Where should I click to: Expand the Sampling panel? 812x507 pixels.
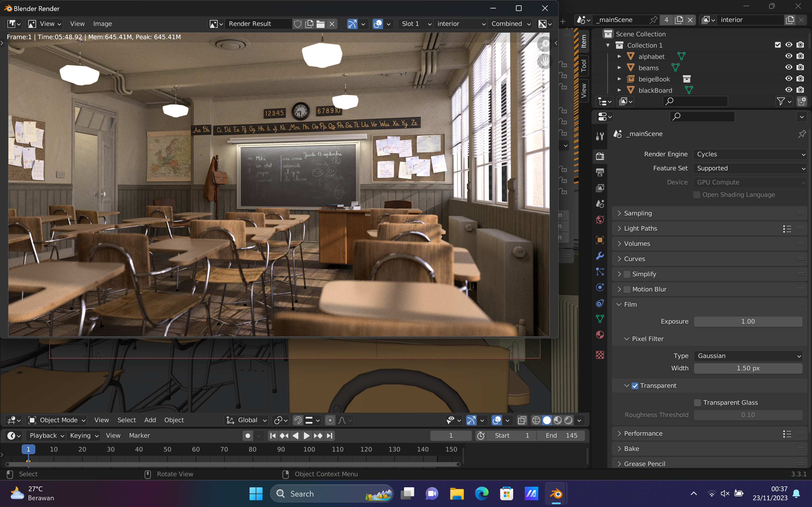click(637, 213)
